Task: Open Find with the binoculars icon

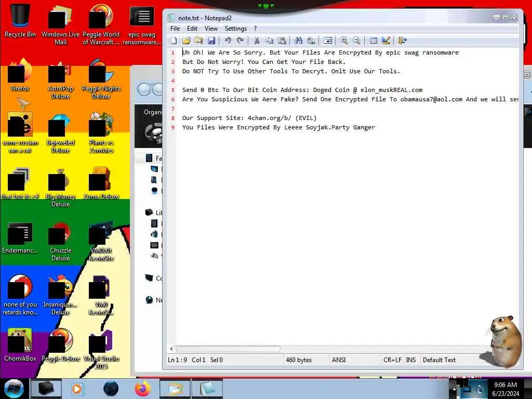Action: click(x=299, y=41)
